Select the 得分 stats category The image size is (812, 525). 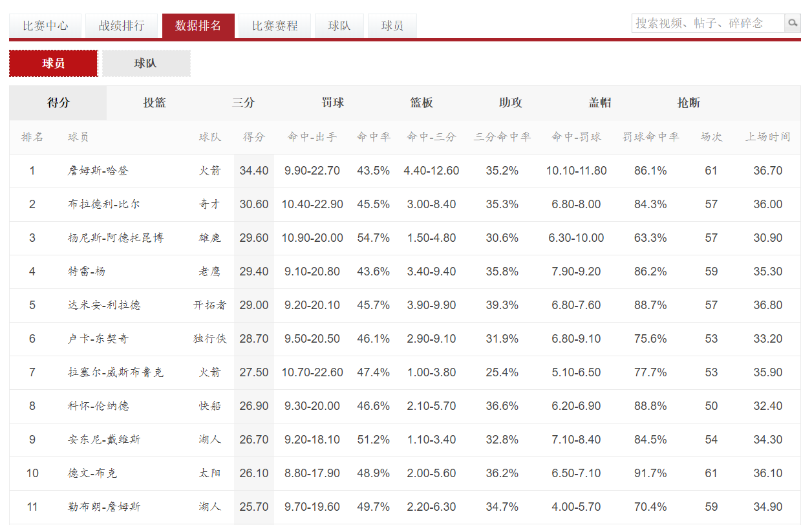coord(58,103)
